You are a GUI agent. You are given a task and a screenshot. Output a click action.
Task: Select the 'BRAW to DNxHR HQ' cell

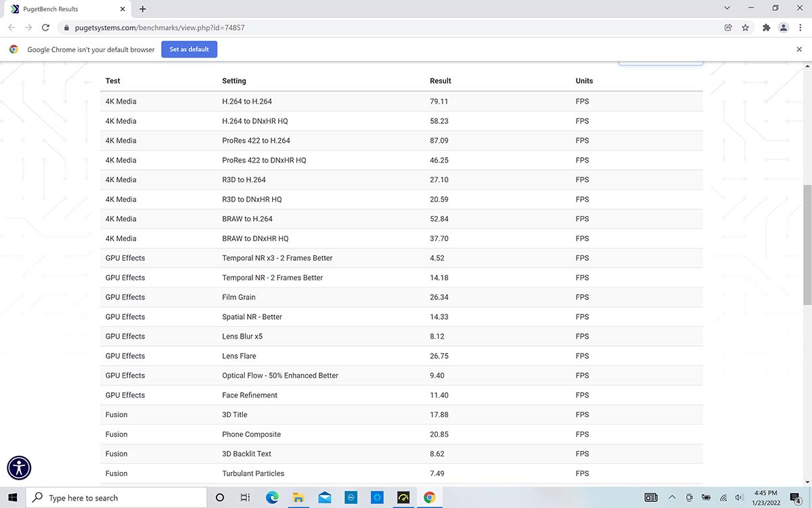pyautogui.click(x=255, y=239)
